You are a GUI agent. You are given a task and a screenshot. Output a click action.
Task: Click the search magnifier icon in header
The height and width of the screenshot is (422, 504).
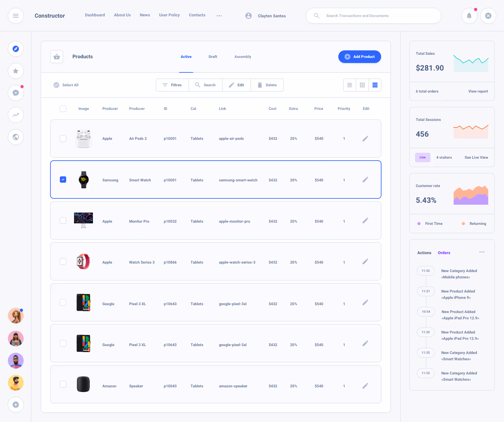pyautogui.click(x=317, y=16)
